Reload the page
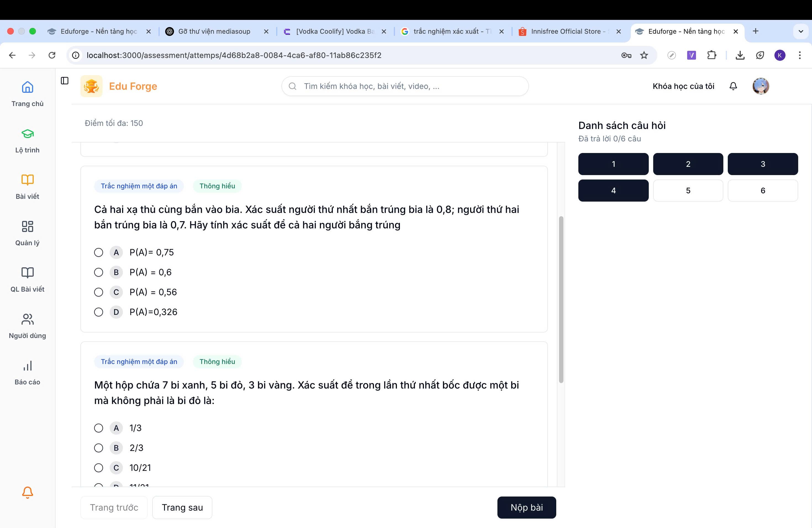Image resolution: width=812 pixels, height=528 pixels. point(52,55)
